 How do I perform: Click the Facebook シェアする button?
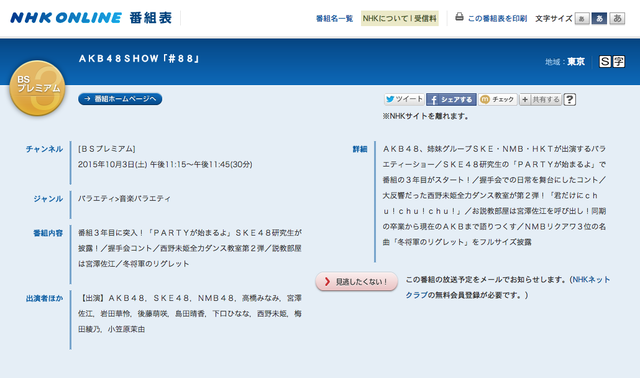pyautogui.click(x=451, y=100)
